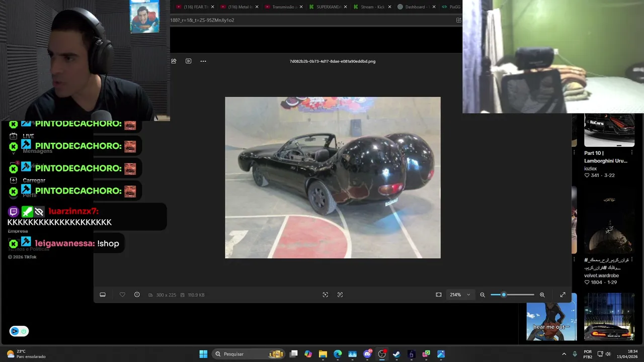Close the SUPERXANDAO tab
Screen dimensions: 644x362
(x=346, y=7)
